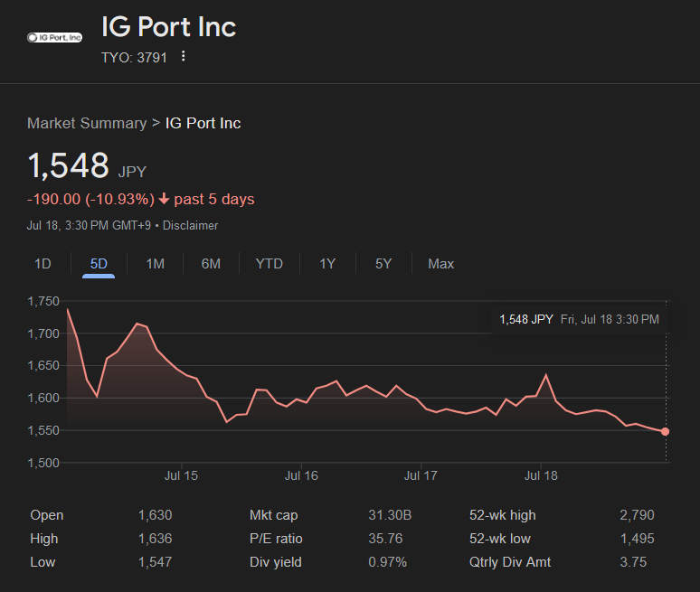Switch to the 6M range tab

click(211, 264)
